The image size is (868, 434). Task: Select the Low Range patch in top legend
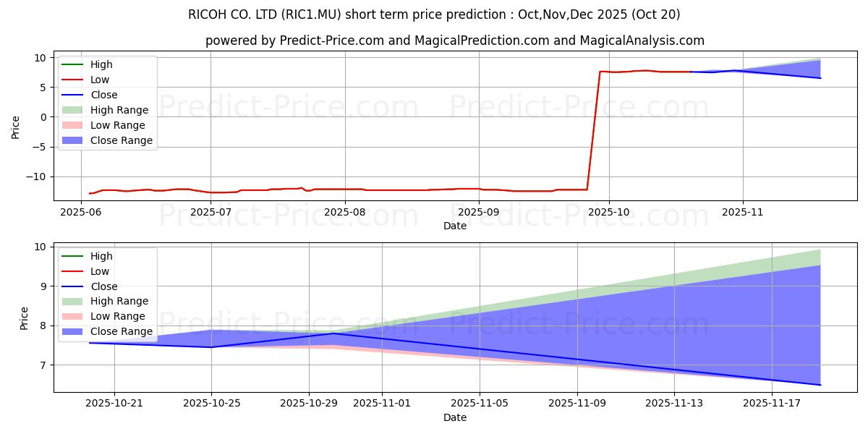pos(74,125)
